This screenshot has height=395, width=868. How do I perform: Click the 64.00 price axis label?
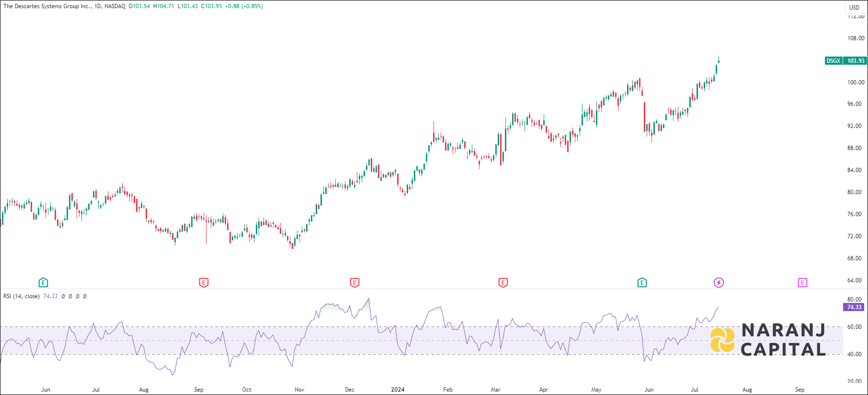click(x=854, y=280)
